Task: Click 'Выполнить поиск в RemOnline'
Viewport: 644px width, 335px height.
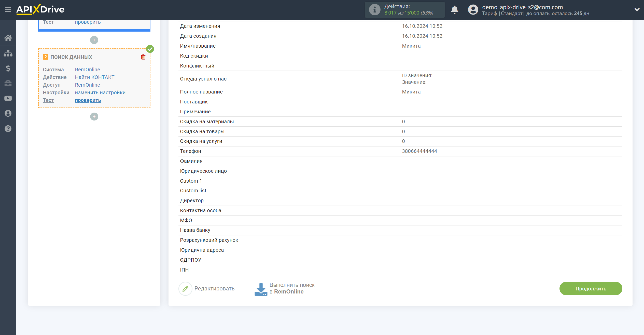Action: tap(285, 288)
